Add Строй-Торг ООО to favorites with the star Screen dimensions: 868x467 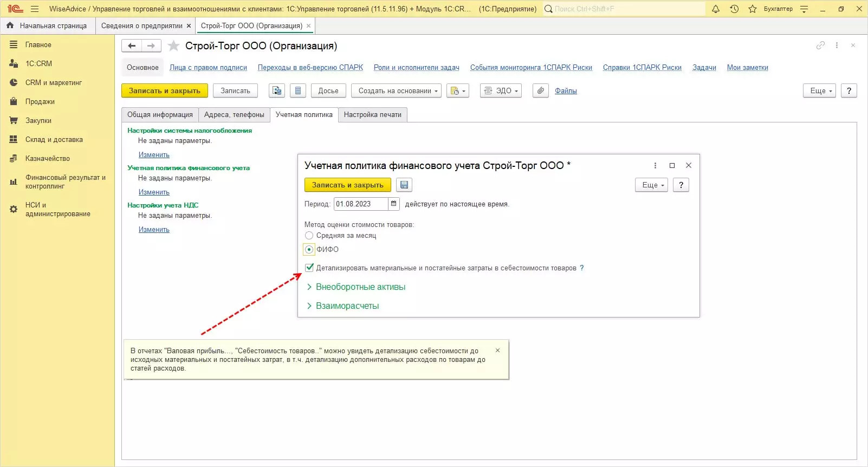tap(173, 46)
